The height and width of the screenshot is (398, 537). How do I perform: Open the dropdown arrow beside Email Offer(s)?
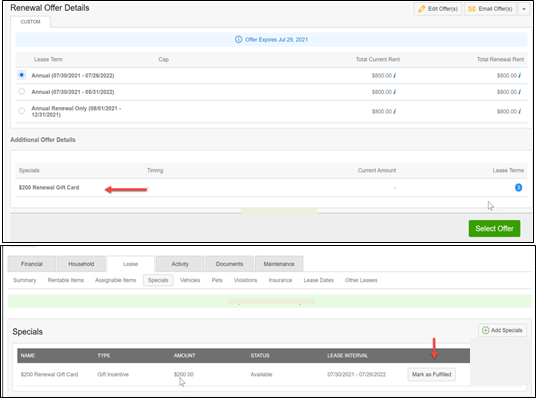(524, 9)
